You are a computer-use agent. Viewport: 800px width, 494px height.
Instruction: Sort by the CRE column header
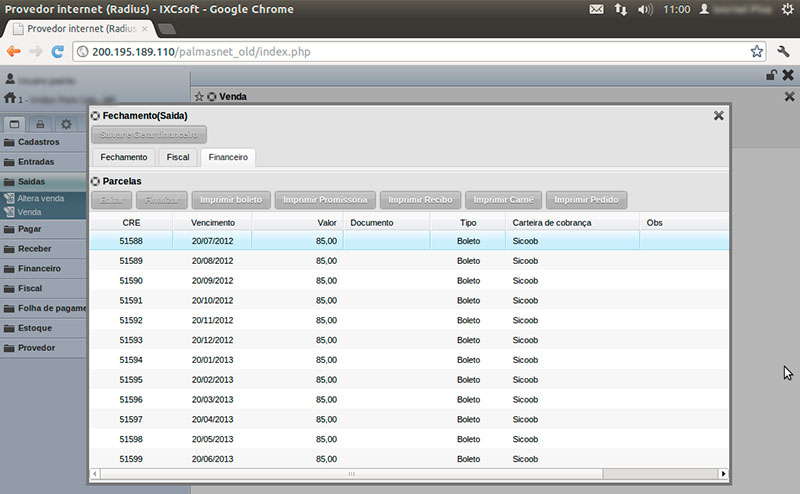coord(131,223)
